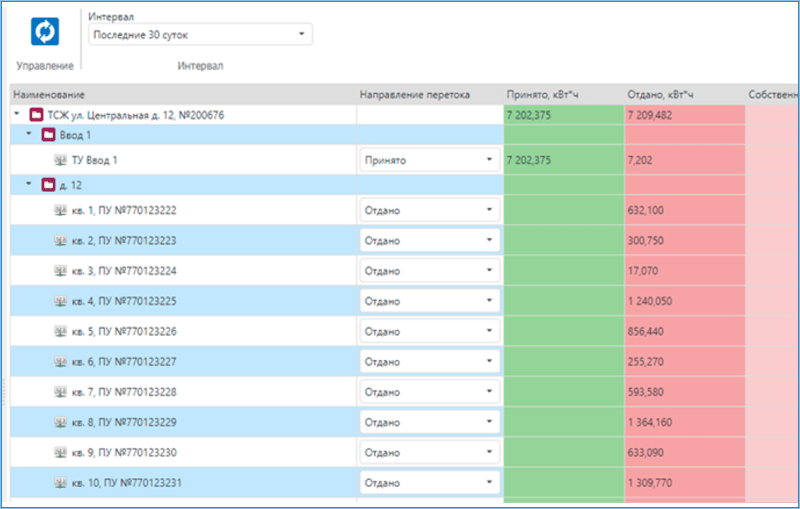Click the blue refresh icon button
This screenshot has height=509, width=800.
pyautogui.click(x=45, y=32)
